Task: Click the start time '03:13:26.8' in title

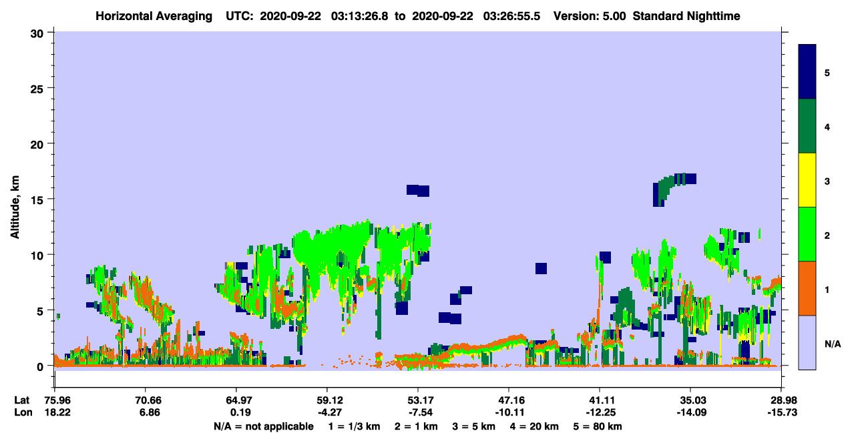Action: tap(359, 16)
